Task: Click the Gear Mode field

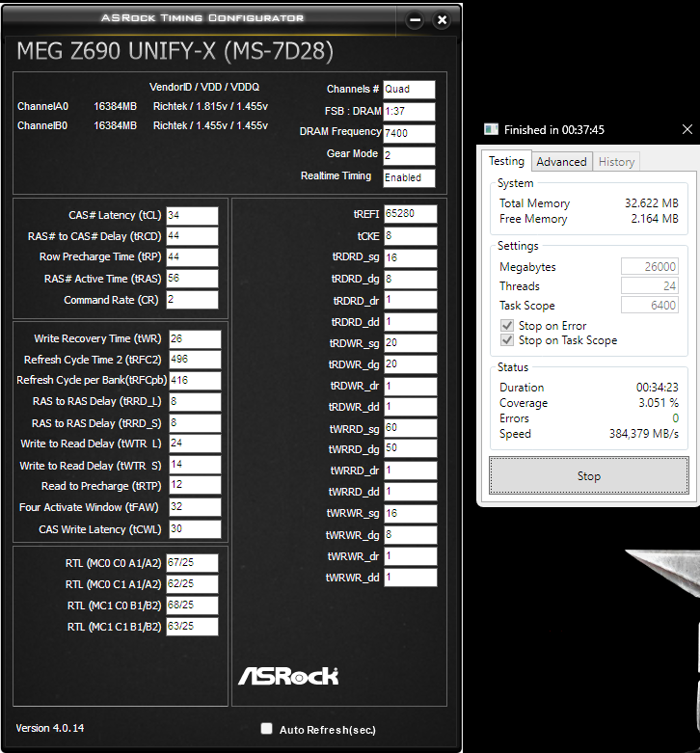Action: point(409,155)
